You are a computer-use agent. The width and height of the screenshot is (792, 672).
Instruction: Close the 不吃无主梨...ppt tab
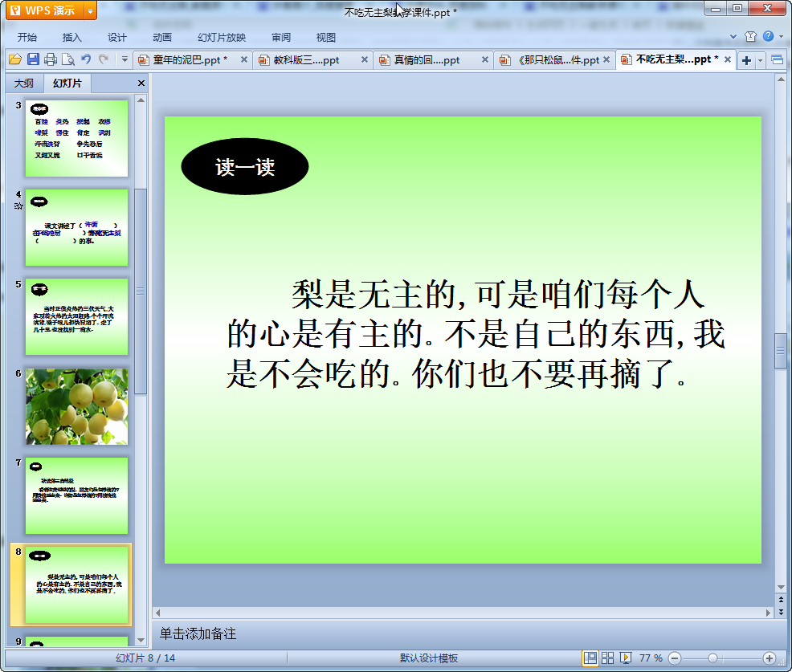pyautogui.click(x=728, y=59)
